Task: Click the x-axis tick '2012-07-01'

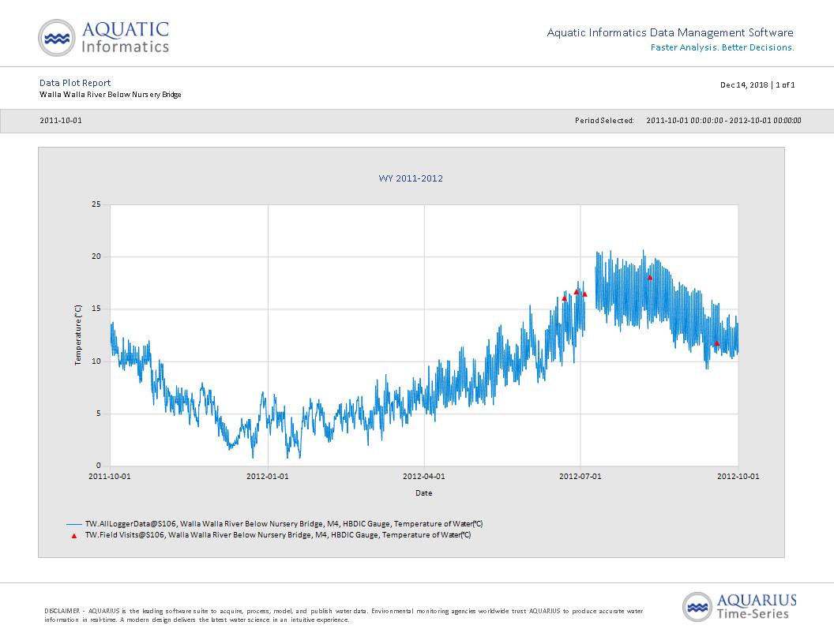Action: [580, 477]
